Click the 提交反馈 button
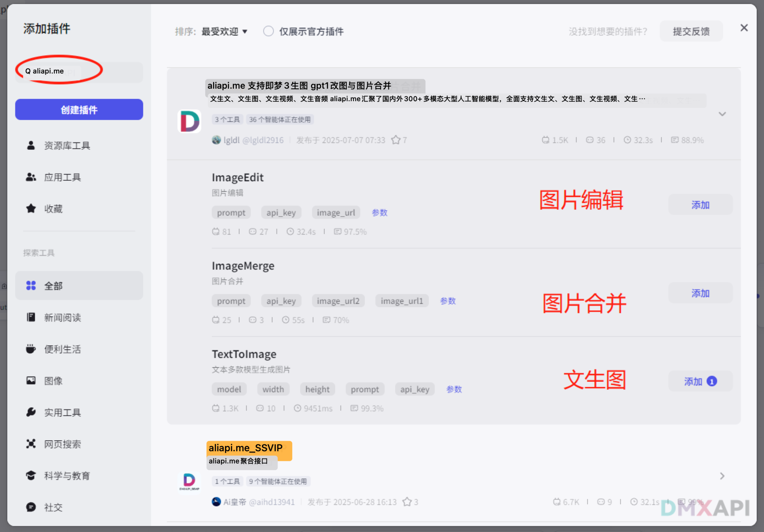The image size is (764, 532). pyautogui.click(x=691, y=31)
